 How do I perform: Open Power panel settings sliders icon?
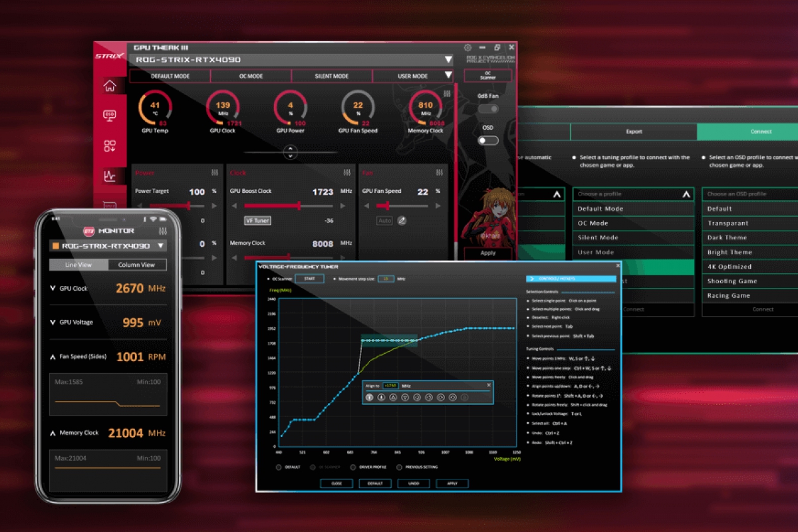(x=215, y=172)
